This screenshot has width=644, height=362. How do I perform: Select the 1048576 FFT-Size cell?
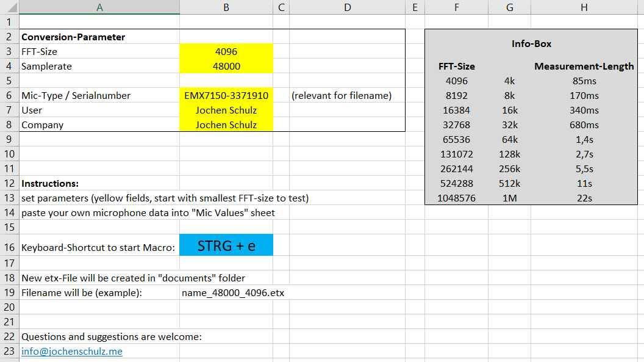coord(456,198)
